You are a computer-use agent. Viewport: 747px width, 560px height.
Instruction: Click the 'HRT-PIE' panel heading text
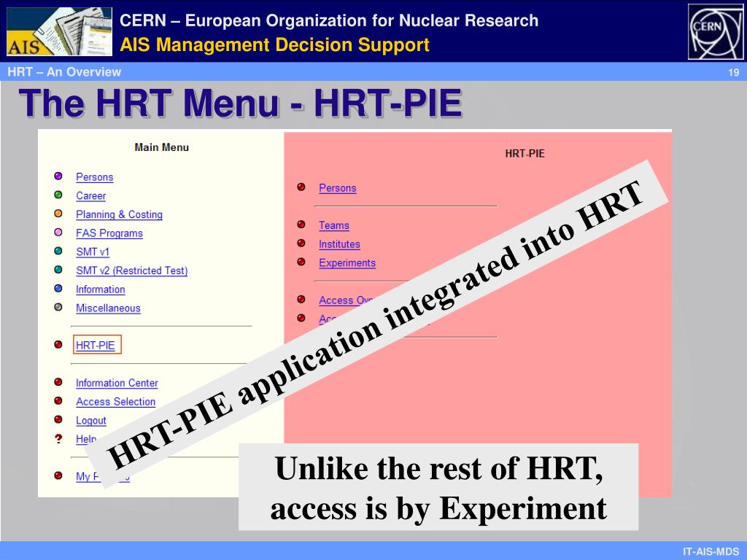pyautogui.click(x=525, y=153)
